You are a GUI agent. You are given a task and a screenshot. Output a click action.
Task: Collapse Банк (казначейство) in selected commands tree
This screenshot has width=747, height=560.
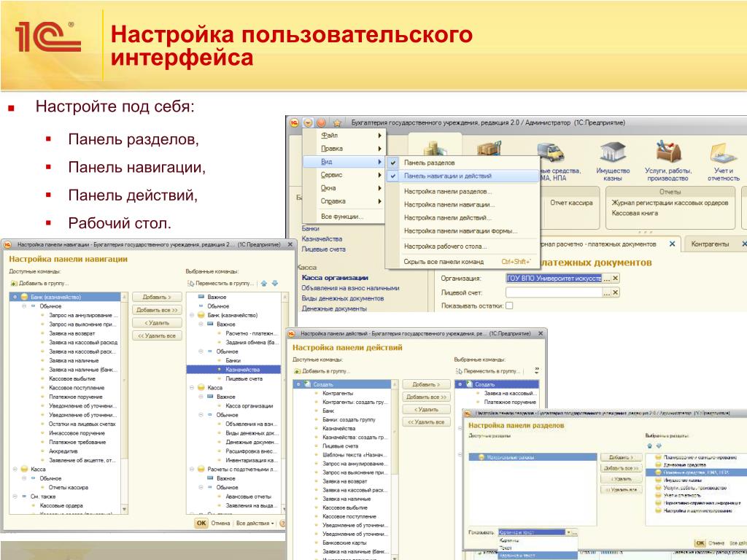coord(192,315)
